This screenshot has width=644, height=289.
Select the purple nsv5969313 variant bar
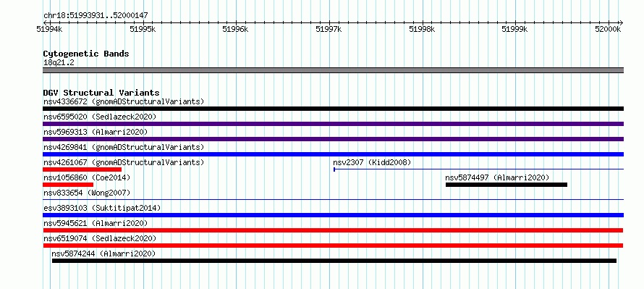333,139
